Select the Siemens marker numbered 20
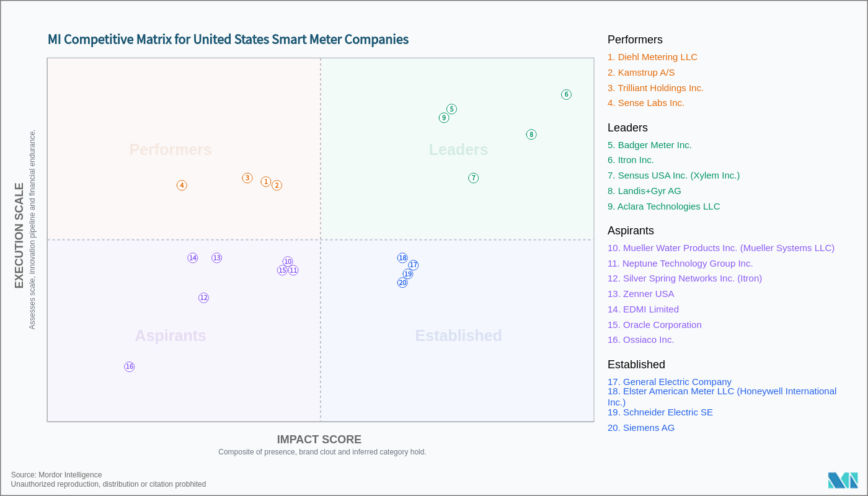 tap(402, 283)
